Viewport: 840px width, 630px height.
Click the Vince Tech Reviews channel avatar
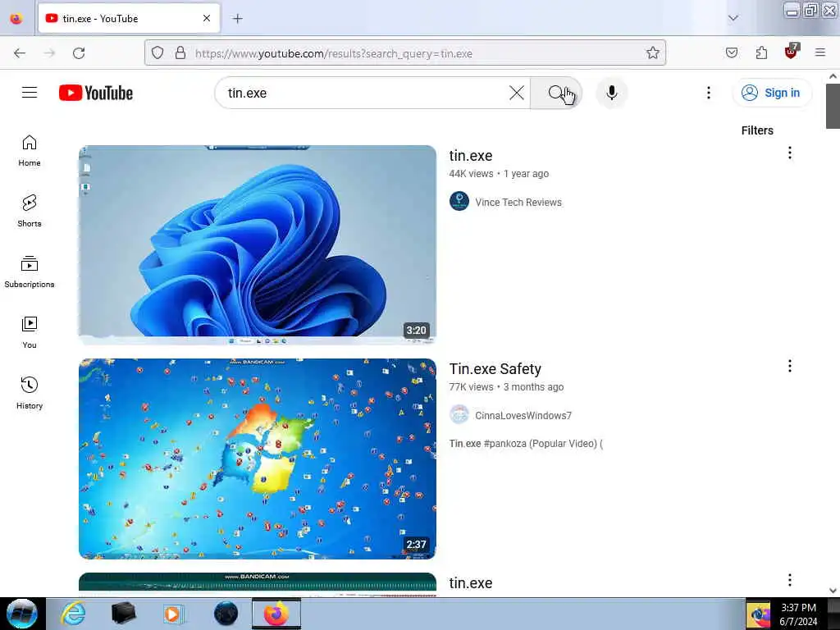coord(459,202)
